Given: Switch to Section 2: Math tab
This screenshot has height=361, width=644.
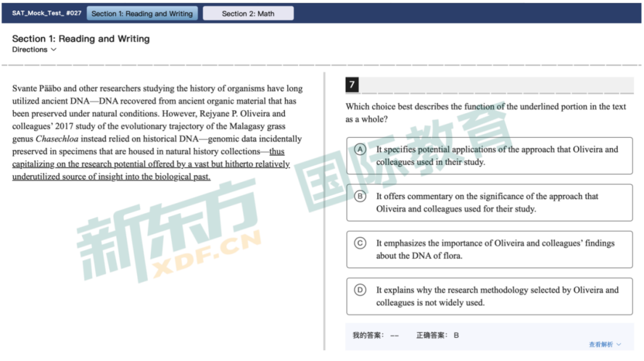Looking at the screenshot, I should pyautogui.click(x=248, y=14).
